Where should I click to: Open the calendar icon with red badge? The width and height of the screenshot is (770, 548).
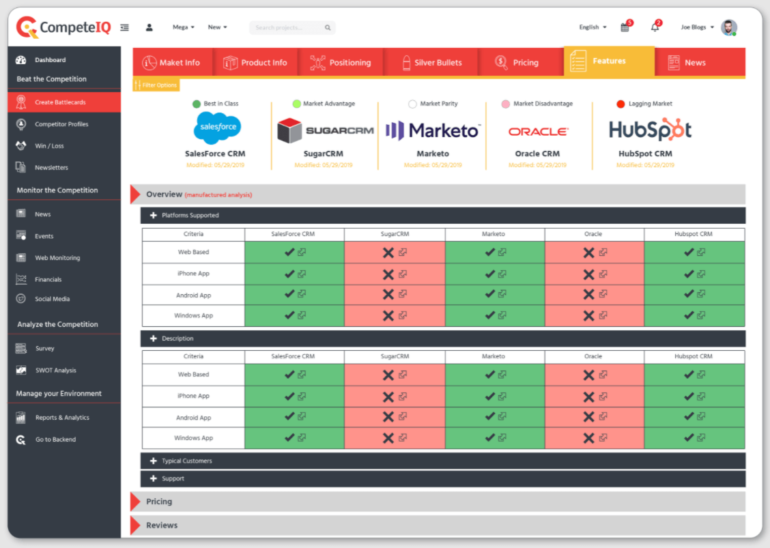[x=626, y=27]
